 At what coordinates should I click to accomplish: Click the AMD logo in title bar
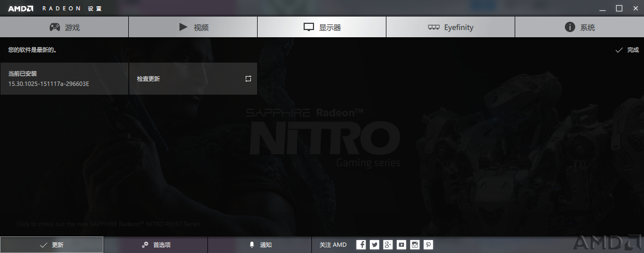point(21,8)
